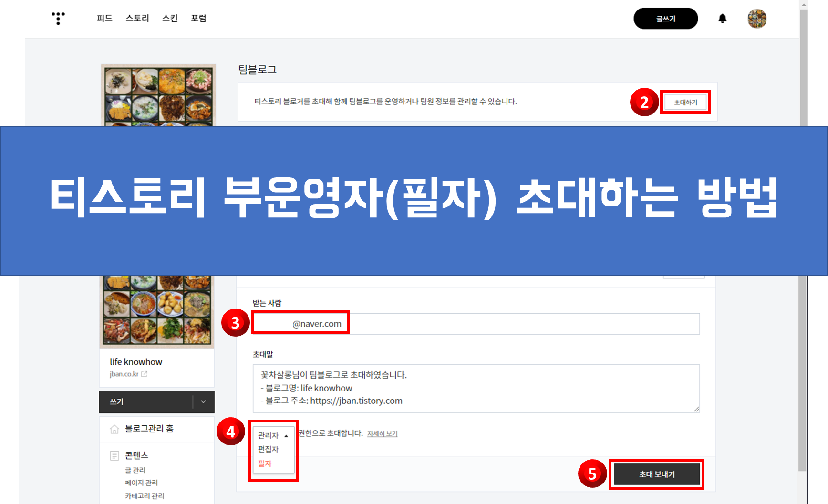Image resolution: width=828 pixels, height=504 pixels.
Task: Click the home icon beside 블로그관리 홈
Action: coord(114,429)
